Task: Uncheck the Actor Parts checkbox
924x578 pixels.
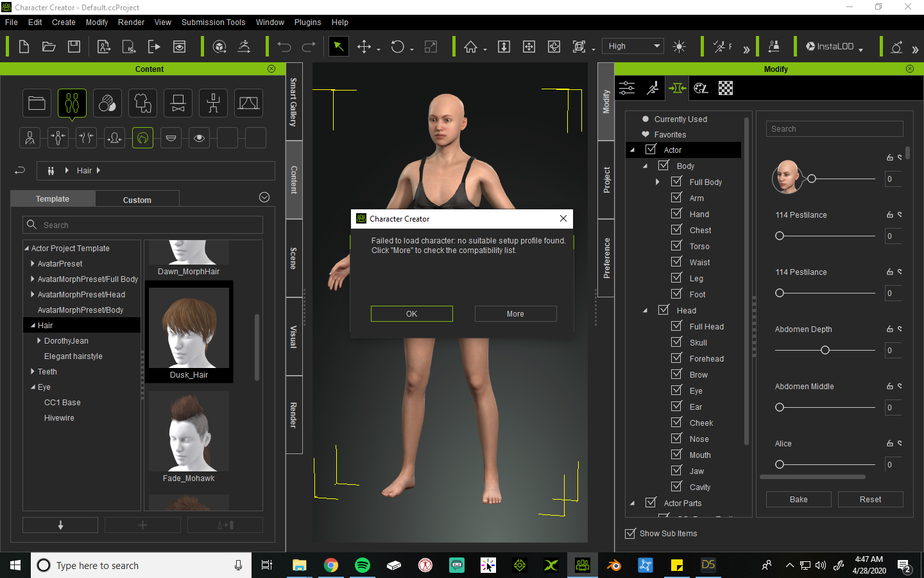Action: click(x=651, y=503)
